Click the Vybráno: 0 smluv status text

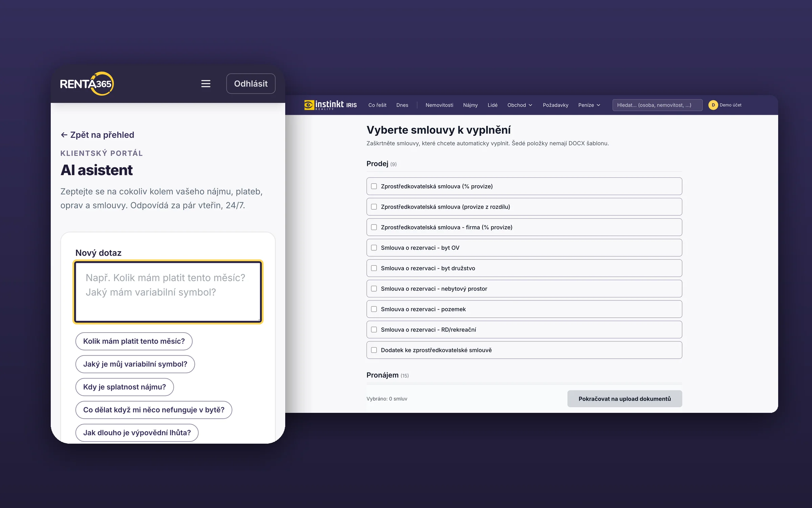point(387,399)
